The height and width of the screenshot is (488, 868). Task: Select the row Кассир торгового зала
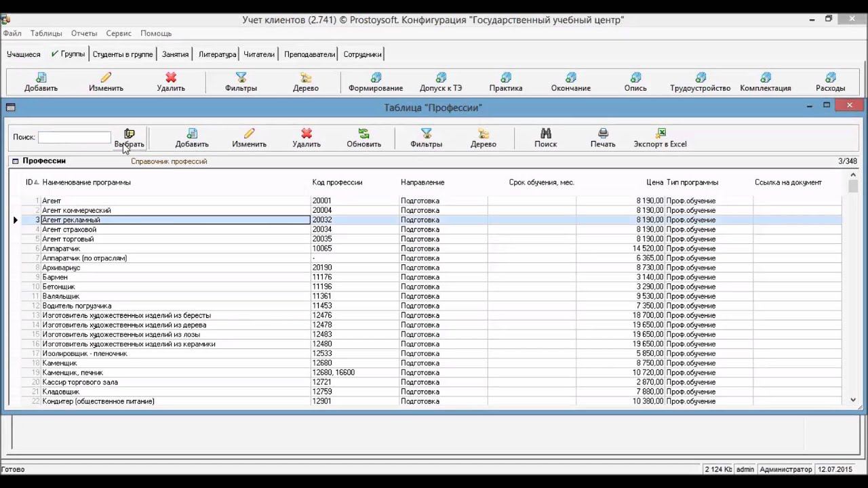431,382
